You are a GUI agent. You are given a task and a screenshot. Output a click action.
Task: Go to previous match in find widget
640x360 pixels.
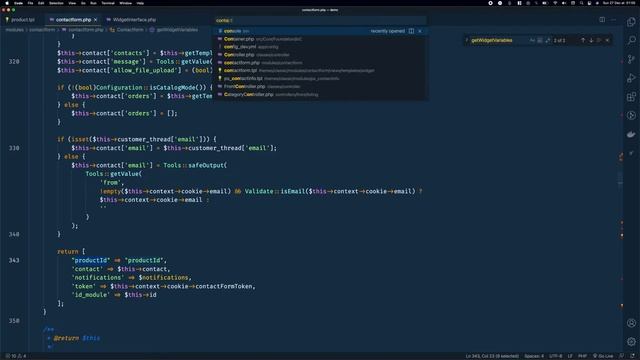[583, 40]
